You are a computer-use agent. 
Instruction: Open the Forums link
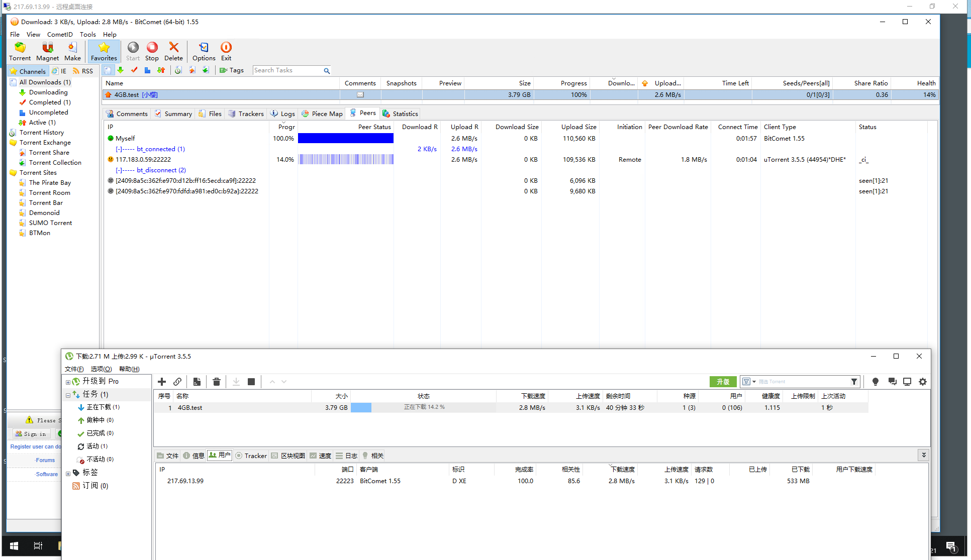(45, 460)
